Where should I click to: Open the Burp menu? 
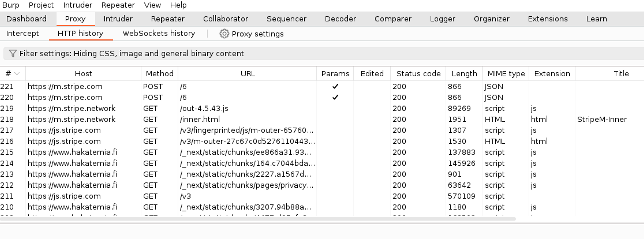coord(11,5)
